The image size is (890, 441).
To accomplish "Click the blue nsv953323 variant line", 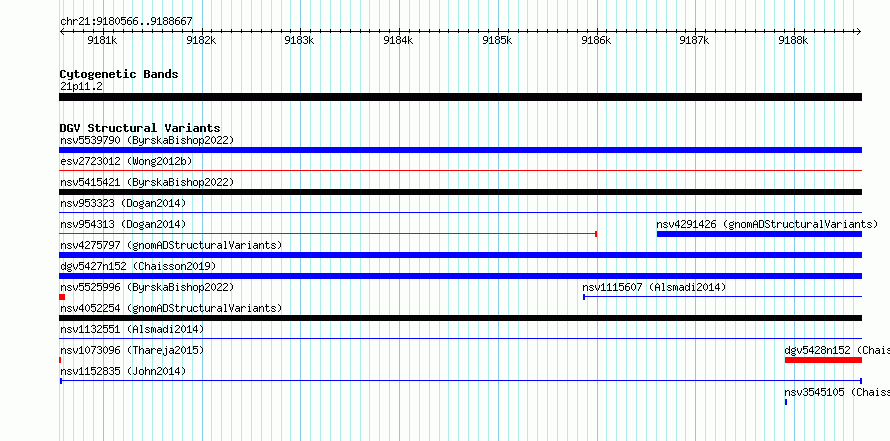I will point(460,212).
